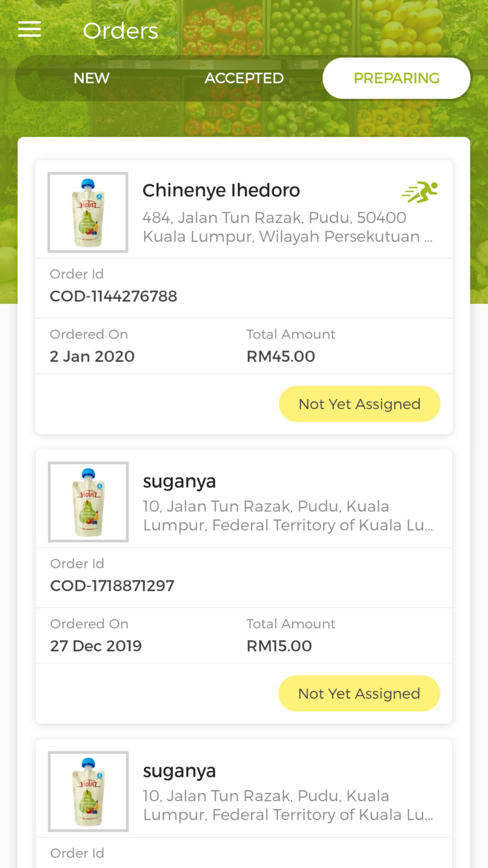Screen dimensions: 488x868
Task: Select the PREPARING orders tab
Action: (x=396, y=78)
